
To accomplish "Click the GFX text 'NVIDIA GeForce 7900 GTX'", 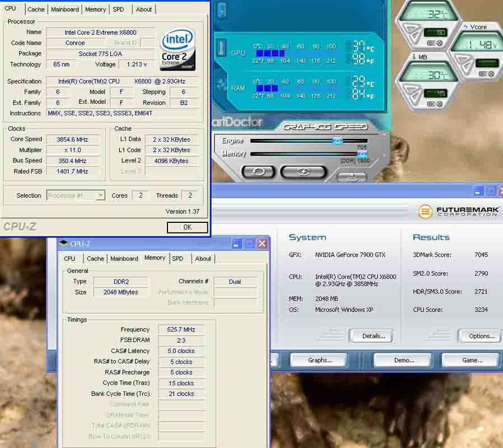I will coord(350,255).
